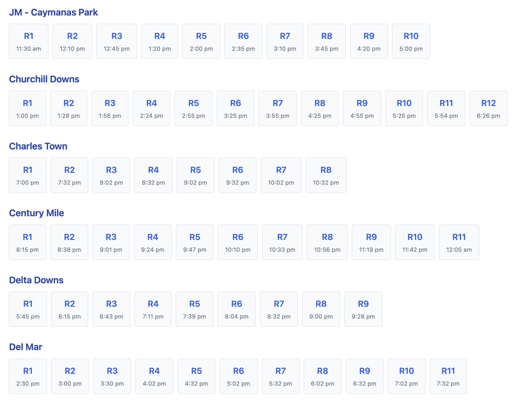The width and height of the screenshot is (532, 403).
Task: Click Caymanas Park R6 at 2:35 pm
Action: pos(243,41)
